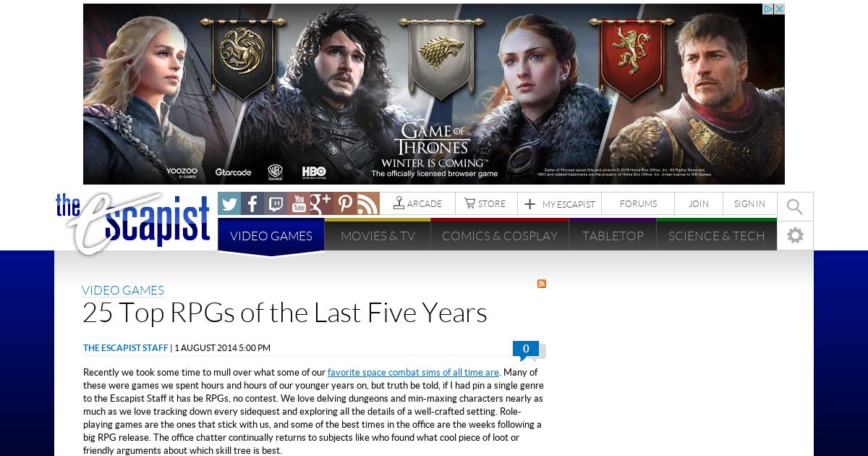Close the ad with the X icon
Image resolution: width=868 pixels, height=456 pixels.
(x=780, y=9)
